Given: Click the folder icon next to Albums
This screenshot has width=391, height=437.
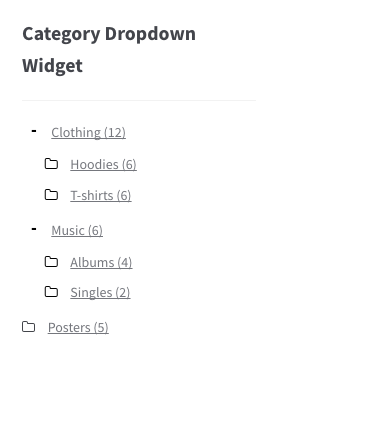Looking at the screenshot, I should 51,262.
